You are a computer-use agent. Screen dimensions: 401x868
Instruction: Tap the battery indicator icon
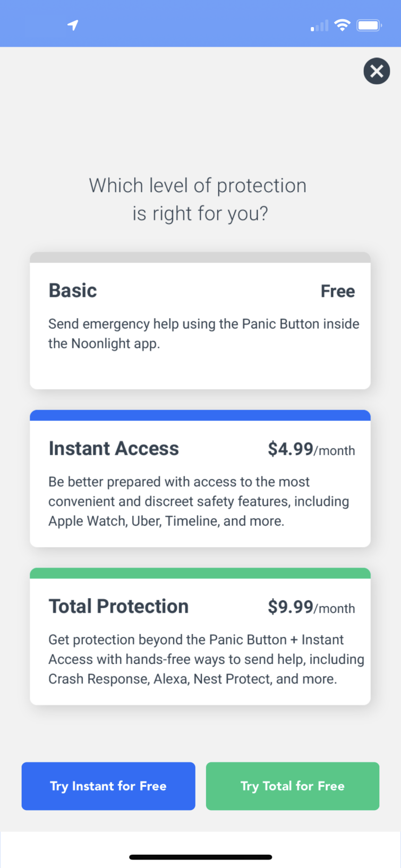point(369,25)
